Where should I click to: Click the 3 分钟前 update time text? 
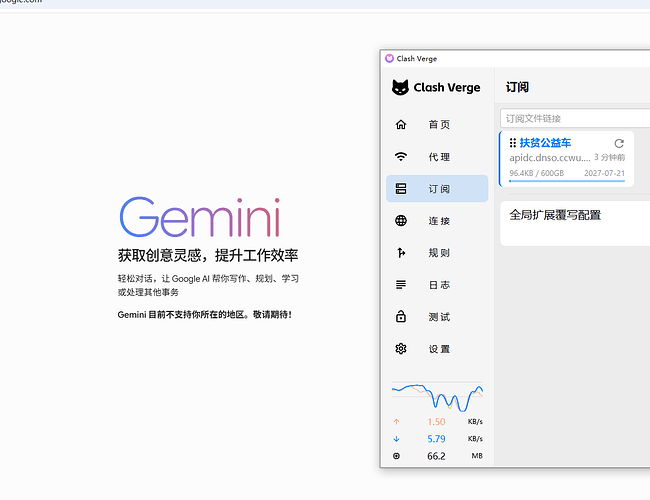click(609, 158)
